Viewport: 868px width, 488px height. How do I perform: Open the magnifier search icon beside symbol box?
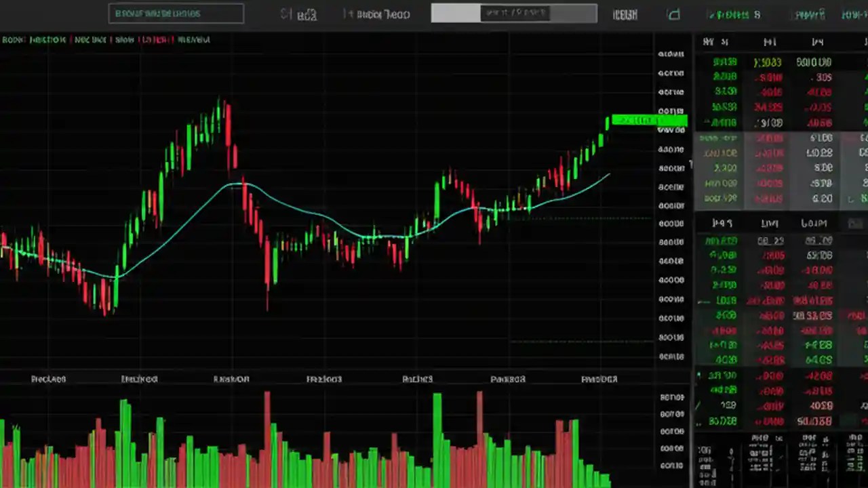click(285, 14)
